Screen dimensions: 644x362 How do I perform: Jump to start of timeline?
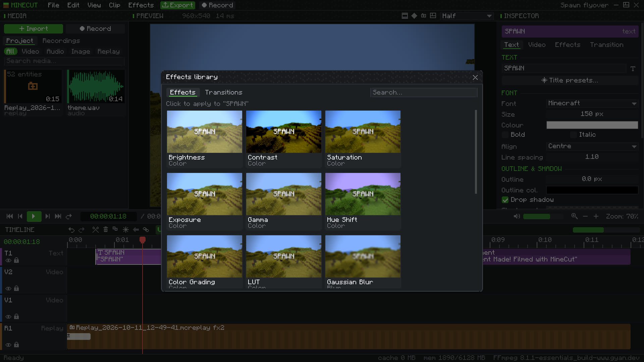[10, 216]
